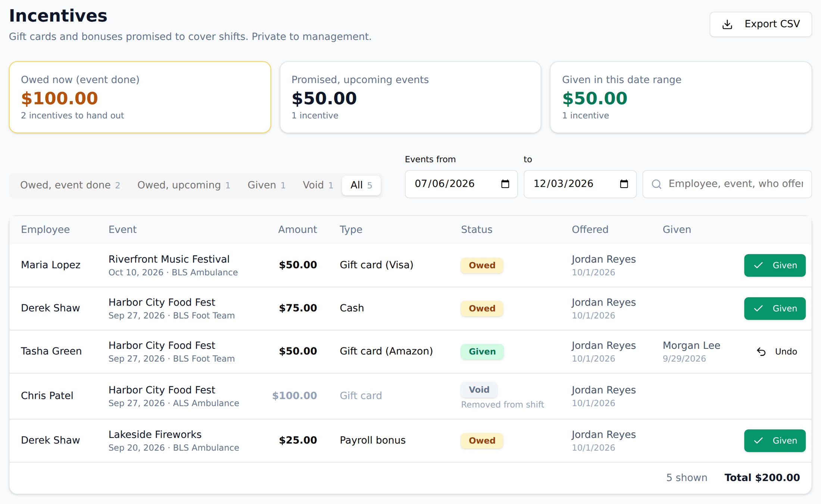
Task: Switch to the 'Owed, upcoming' tab
Action: coord(184,185)
